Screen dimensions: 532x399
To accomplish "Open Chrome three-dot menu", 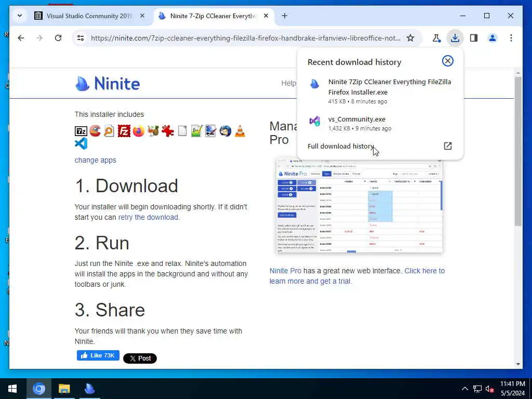I will coord(511,38).
